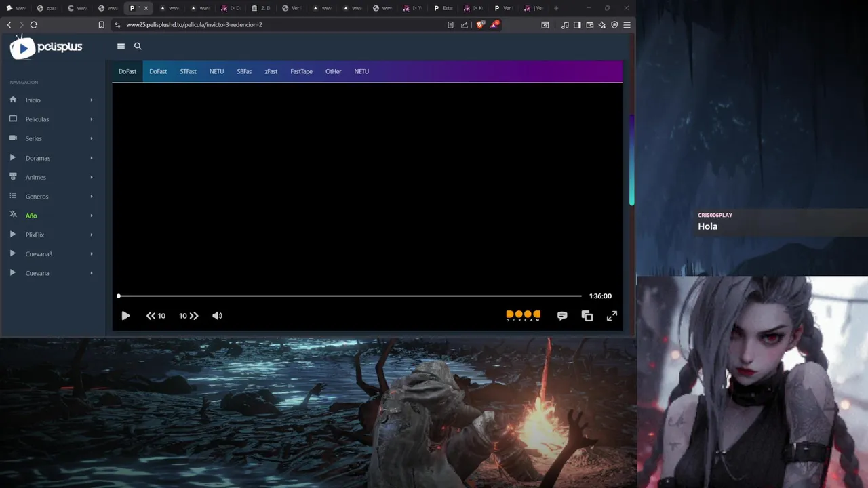Expand the Animes submenu arrow

92,177
